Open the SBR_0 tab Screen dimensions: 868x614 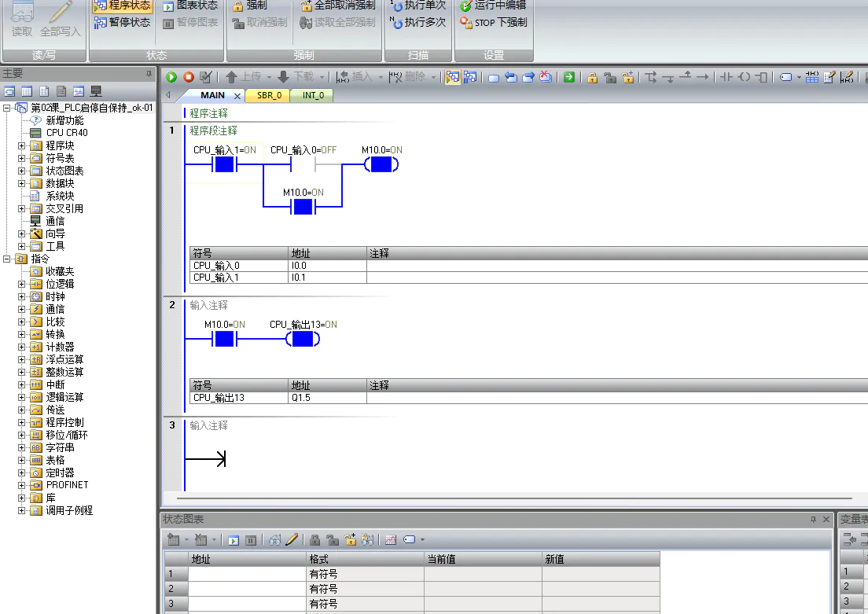pos(269,95)
